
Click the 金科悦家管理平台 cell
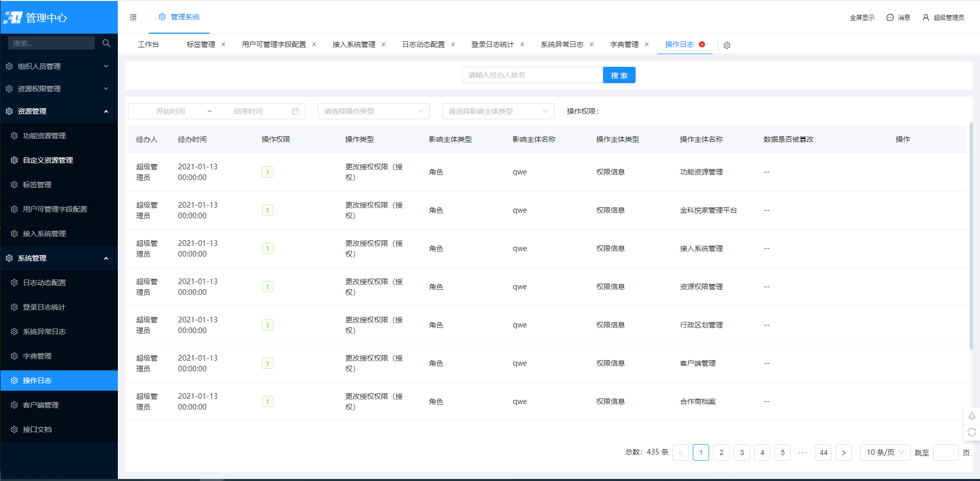point(709,210)
